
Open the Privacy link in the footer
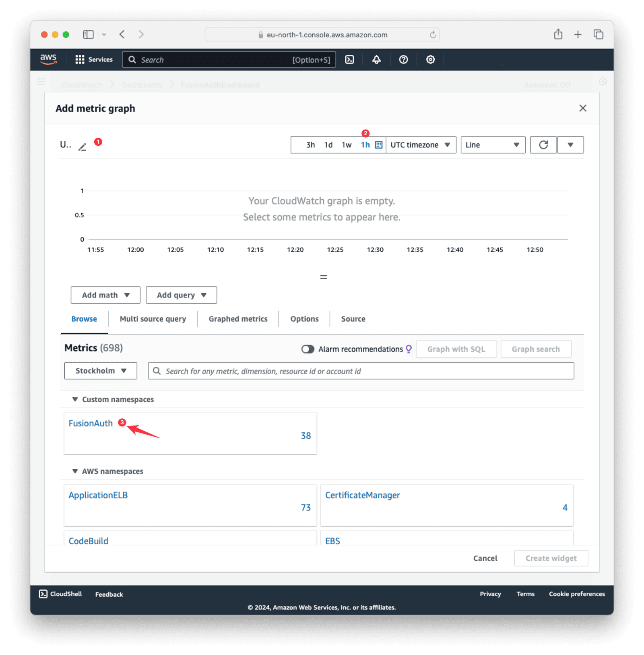490,594
